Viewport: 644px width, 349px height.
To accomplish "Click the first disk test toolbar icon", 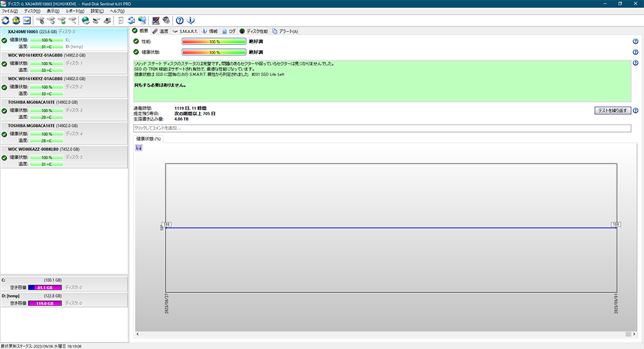I will [40, 20].
